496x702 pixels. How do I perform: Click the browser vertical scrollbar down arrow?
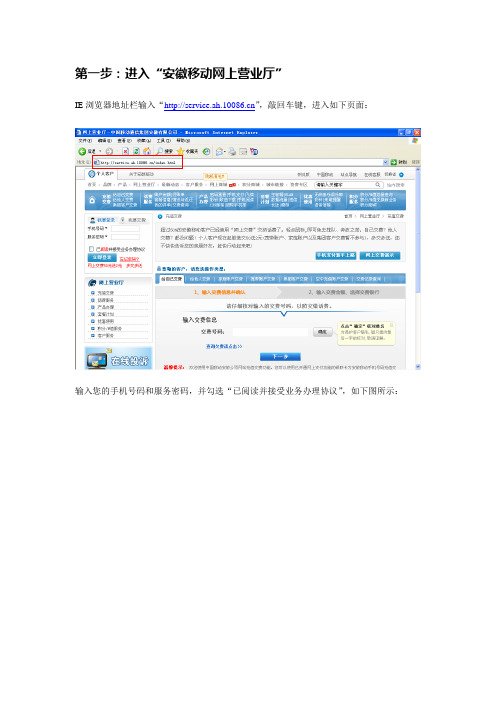(x=418, y=366)
